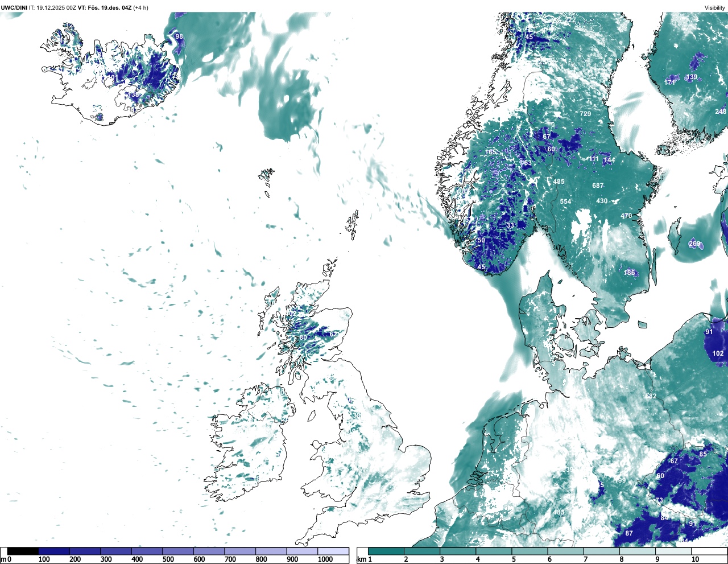Click the '430' visibility value on the map

(x=602, y=201)
